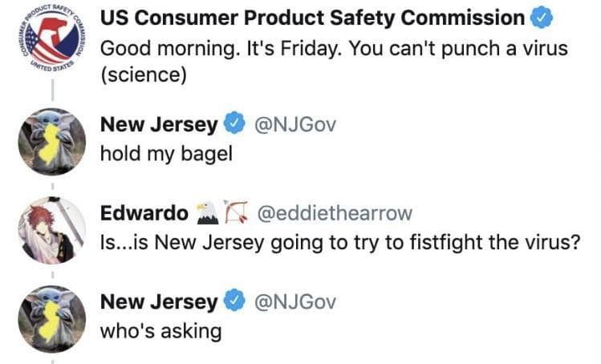601x364 pixels.
Task: Open the @eddiethearrow handle
Action: point(335,213)
